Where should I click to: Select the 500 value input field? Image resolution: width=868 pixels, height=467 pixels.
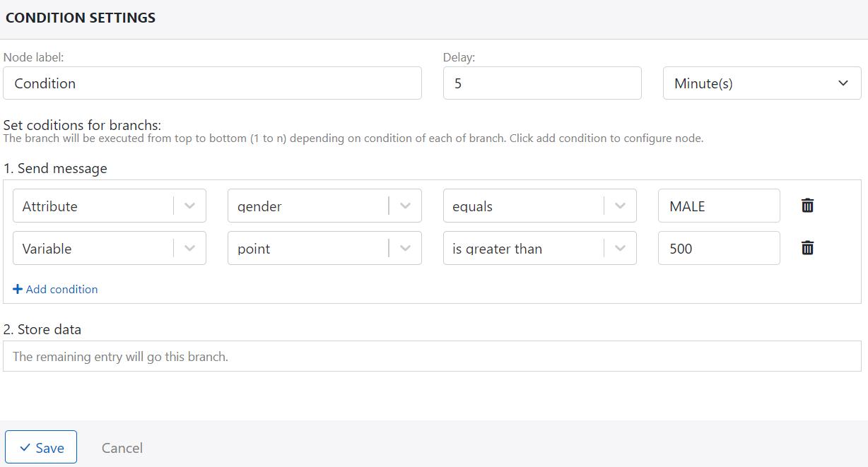point(718,249)
